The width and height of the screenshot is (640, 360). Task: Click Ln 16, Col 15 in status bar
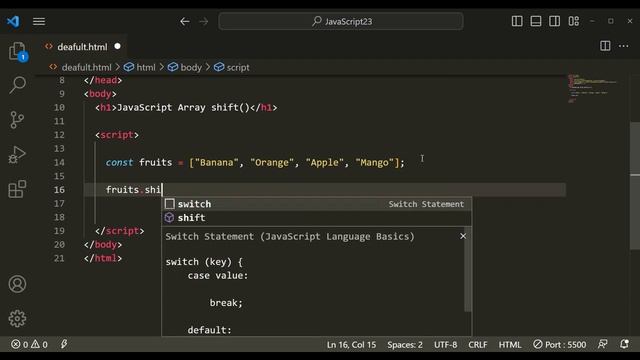[x=351, y=344]
